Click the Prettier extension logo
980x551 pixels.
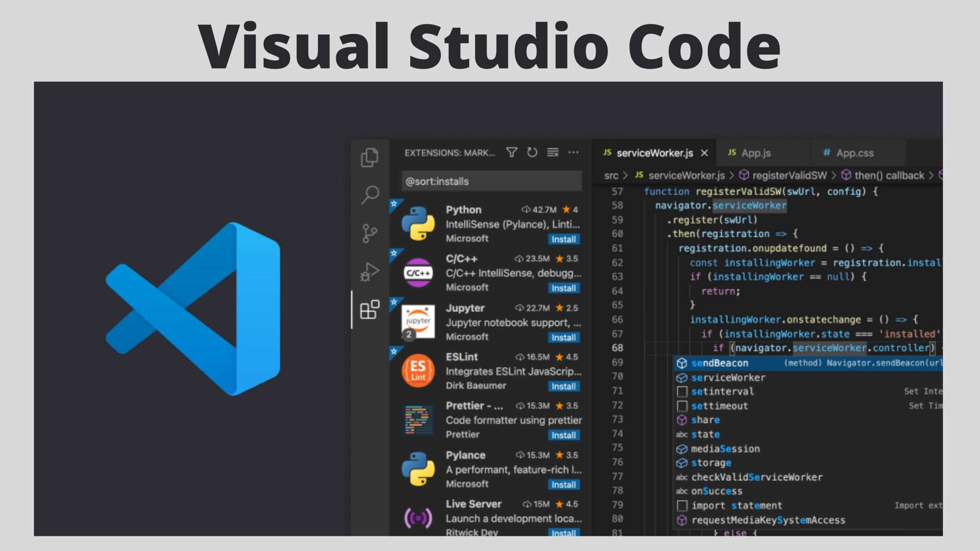click(418, 420)
